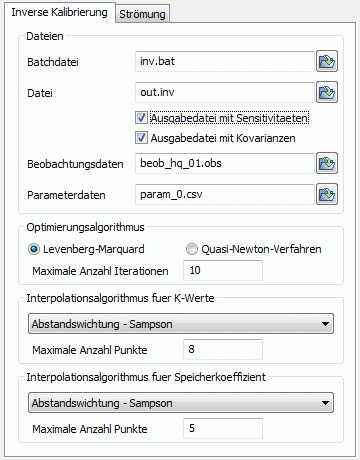Click Maximale Anzahl Punkte field showing 8
The height and width of the screenshot is (460, 360).
coord(223,349)
